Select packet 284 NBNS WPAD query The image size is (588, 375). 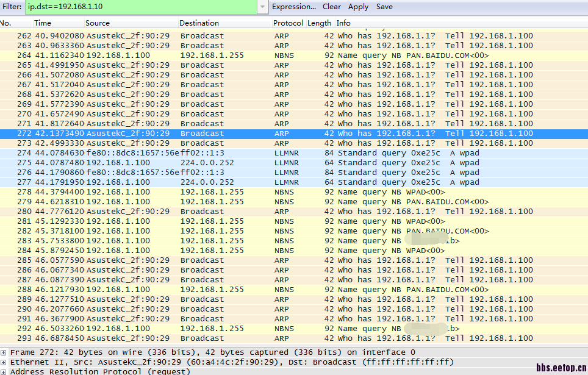[x=294, y=251]
